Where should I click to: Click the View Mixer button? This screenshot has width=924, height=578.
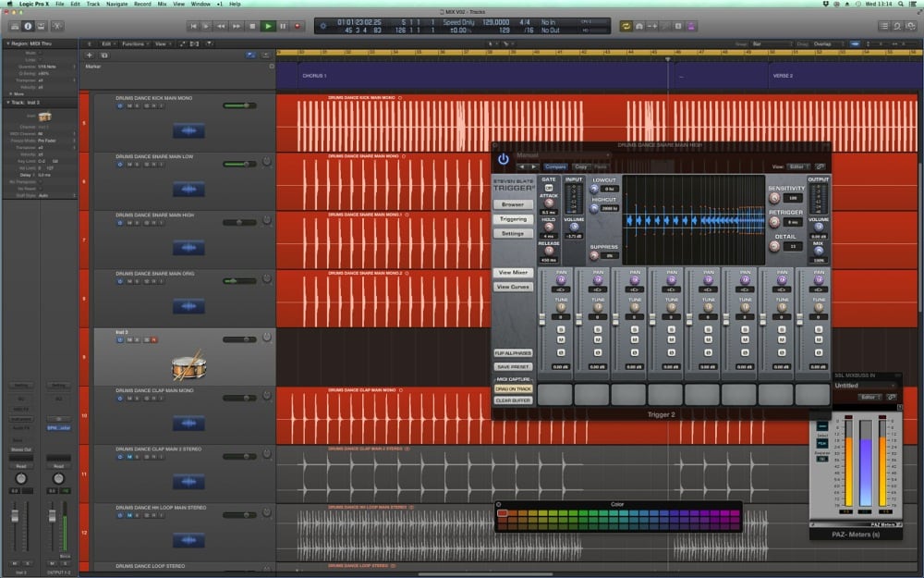[513, 273]
